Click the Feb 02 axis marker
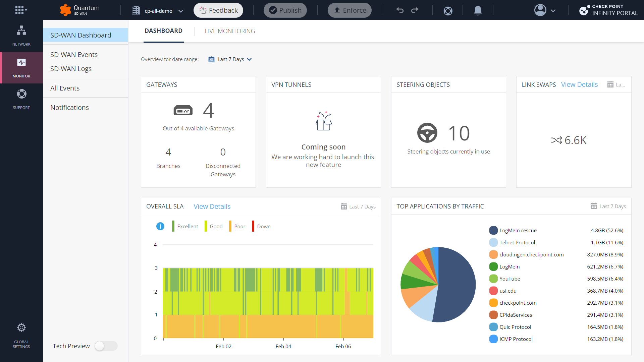 [224, 346]
